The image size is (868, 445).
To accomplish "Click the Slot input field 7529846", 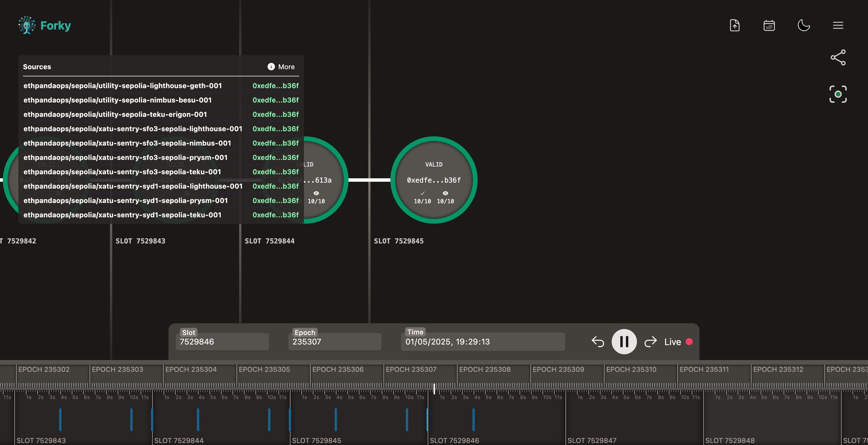I will coord(222,342).
